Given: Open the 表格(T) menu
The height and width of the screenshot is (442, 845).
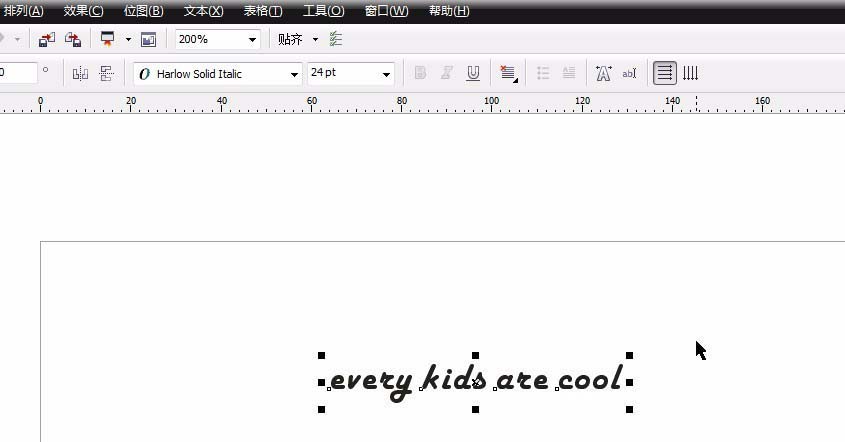Looking at the screenshot, I should pyautogui.click(x=262, y=11).
